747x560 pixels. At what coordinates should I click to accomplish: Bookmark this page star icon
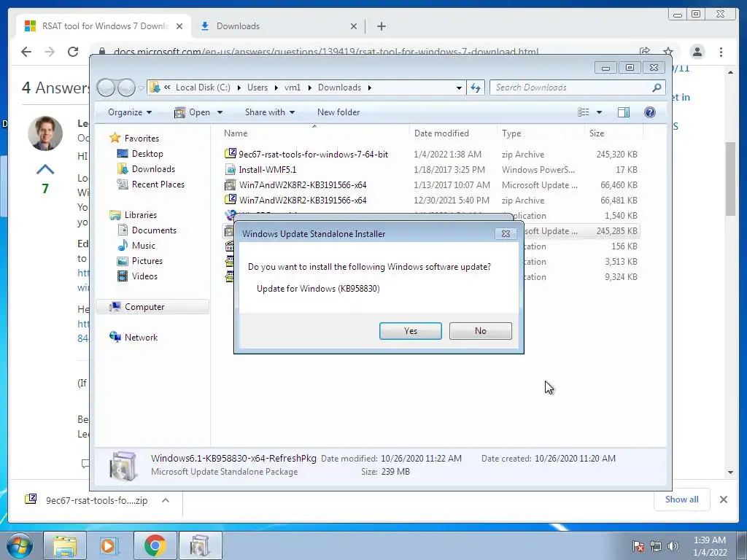(x=668, y=52)
